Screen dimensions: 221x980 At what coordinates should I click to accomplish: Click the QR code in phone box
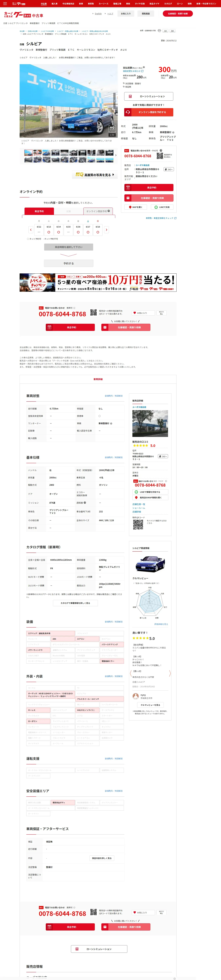[x=160, y=156]
